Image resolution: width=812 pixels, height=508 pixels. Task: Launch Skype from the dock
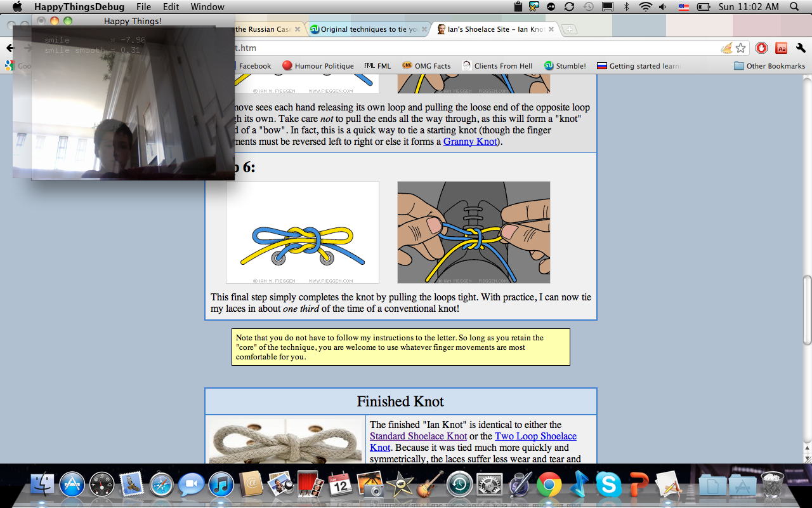pos(609,485)
